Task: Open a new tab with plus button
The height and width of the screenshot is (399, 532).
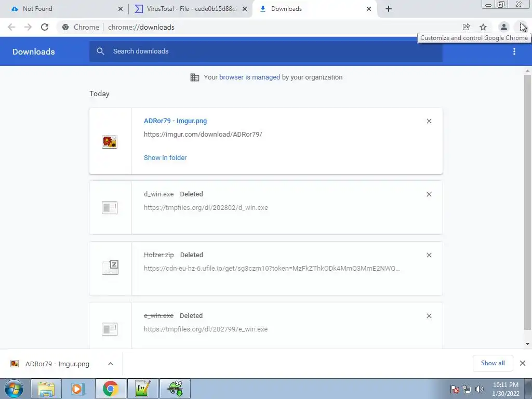Action: point(389,9)
